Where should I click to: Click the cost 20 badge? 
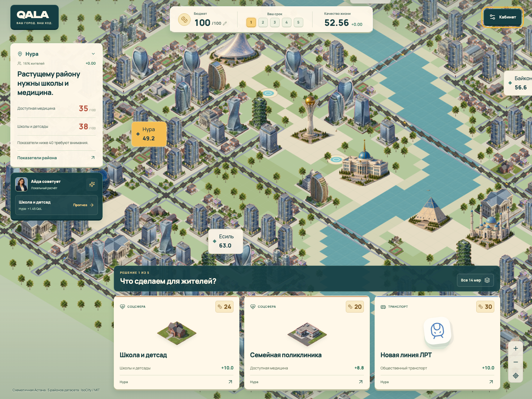tap(355, 307)
